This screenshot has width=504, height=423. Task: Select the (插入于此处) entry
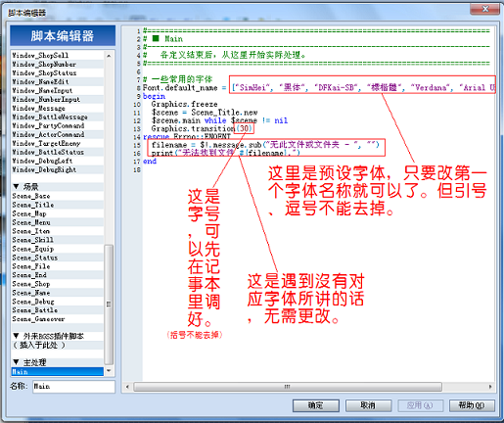pyautogui.click(x=58, y=345)
